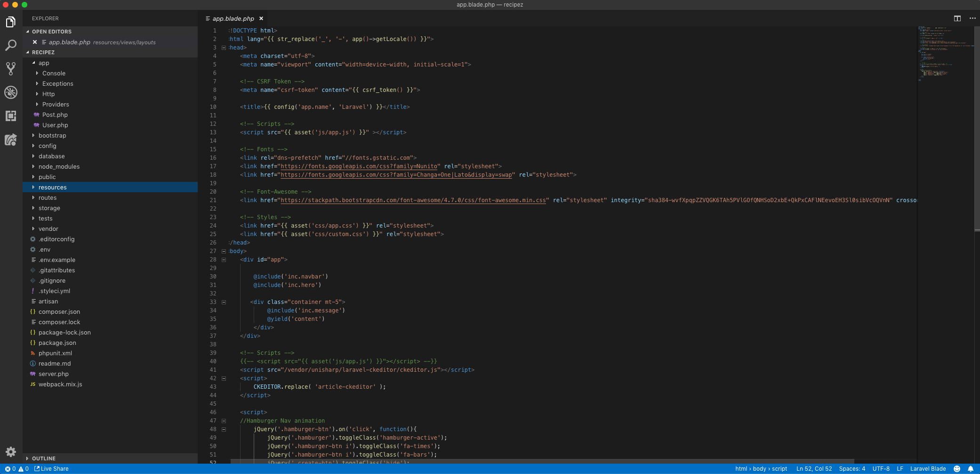
Task: Open webpack.mix.js in the explorer
Action: coord(110,384)
